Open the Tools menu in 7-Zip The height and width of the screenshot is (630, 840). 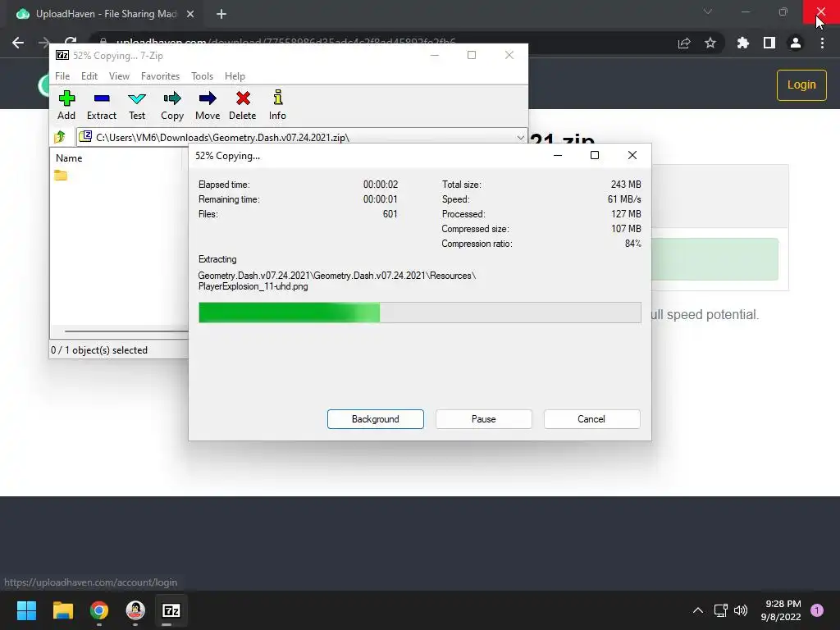coord(202,76)
